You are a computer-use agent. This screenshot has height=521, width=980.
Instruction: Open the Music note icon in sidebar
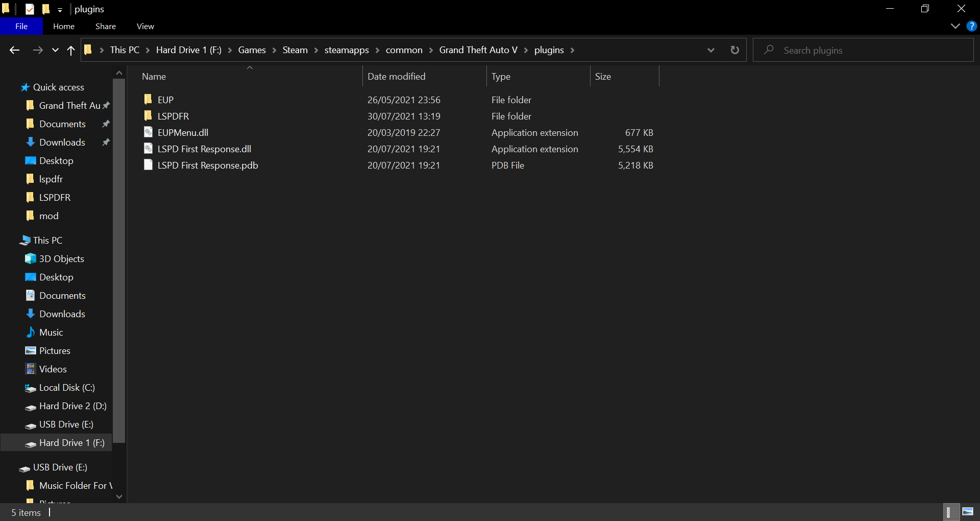coord(31,332)
